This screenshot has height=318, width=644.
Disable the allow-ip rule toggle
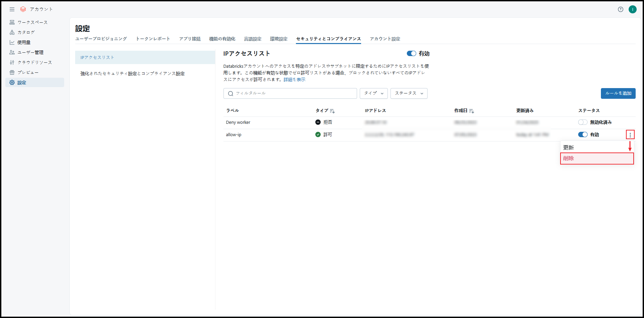583,135
